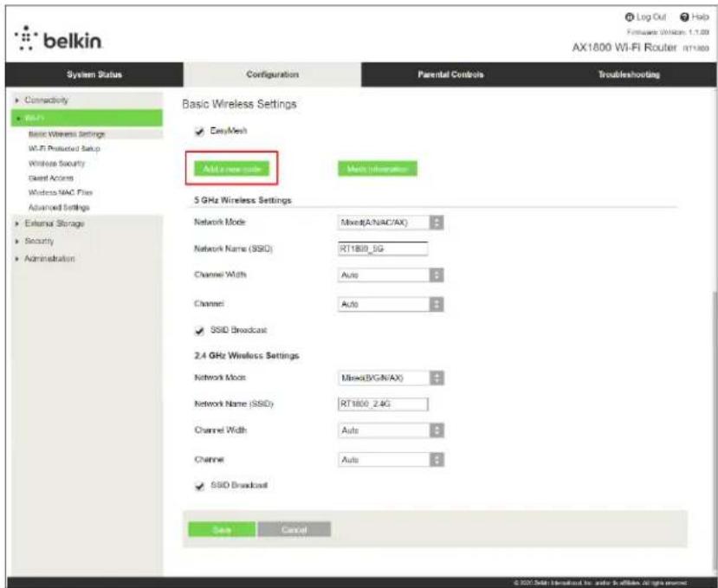Open Basic Wireless Settings in sidebar

(67, 134)
